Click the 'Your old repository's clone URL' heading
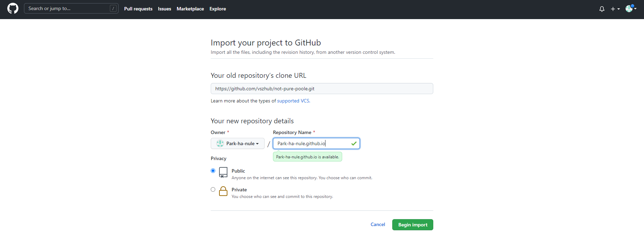 258,75
